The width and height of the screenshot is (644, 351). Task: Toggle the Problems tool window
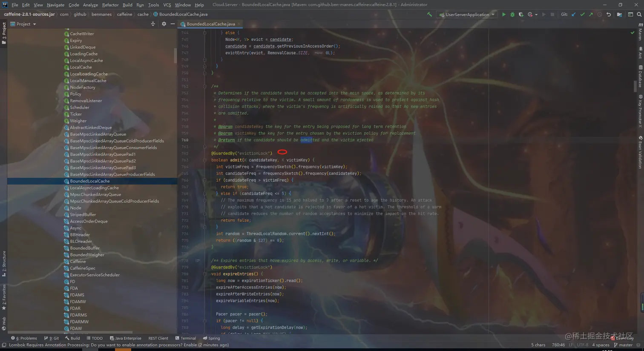[24, 338]
